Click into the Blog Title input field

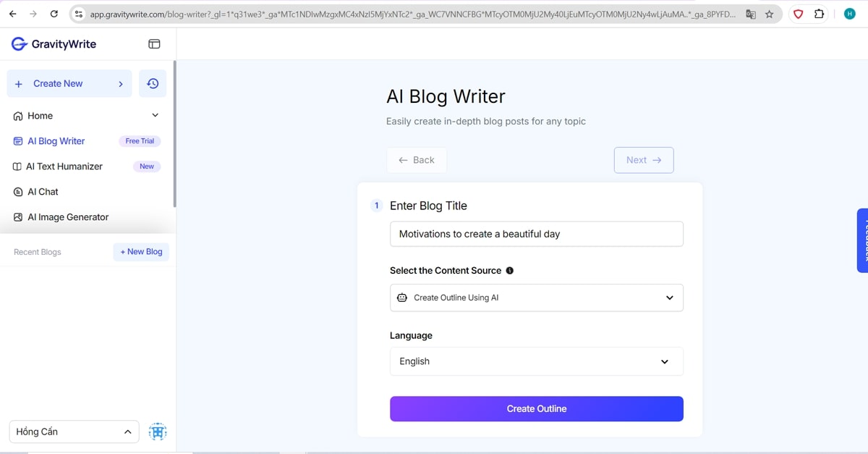[x=536, y=234]
